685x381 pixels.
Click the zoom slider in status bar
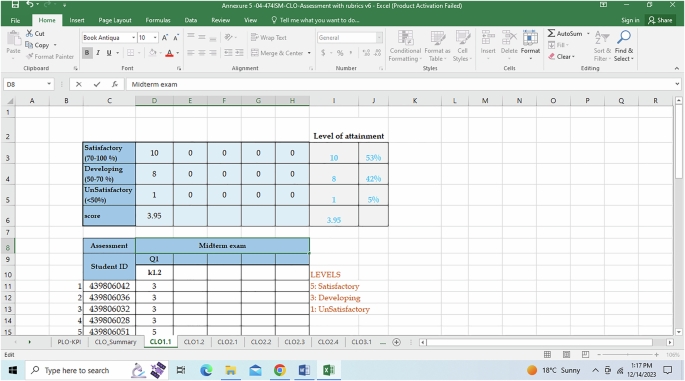pyautogui.click(x=627, y=354)
